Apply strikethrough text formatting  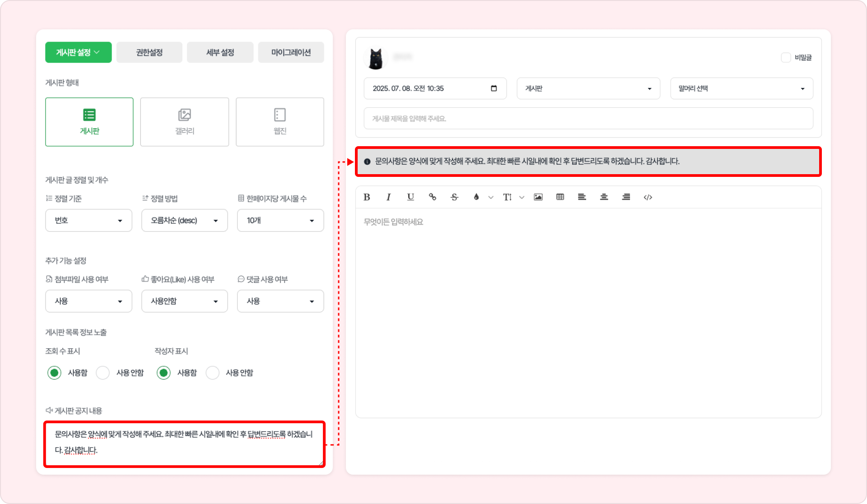454,197
